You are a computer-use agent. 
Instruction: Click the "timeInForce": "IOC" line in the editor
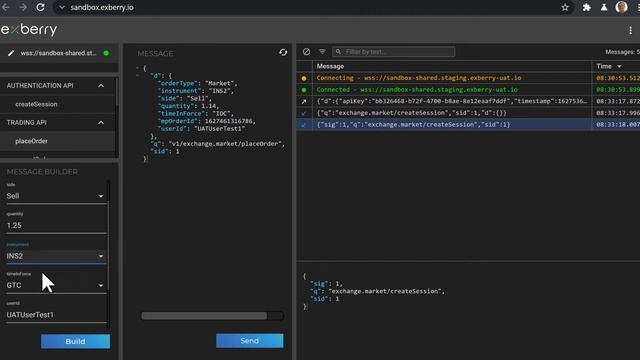click(x=196, y=113)
